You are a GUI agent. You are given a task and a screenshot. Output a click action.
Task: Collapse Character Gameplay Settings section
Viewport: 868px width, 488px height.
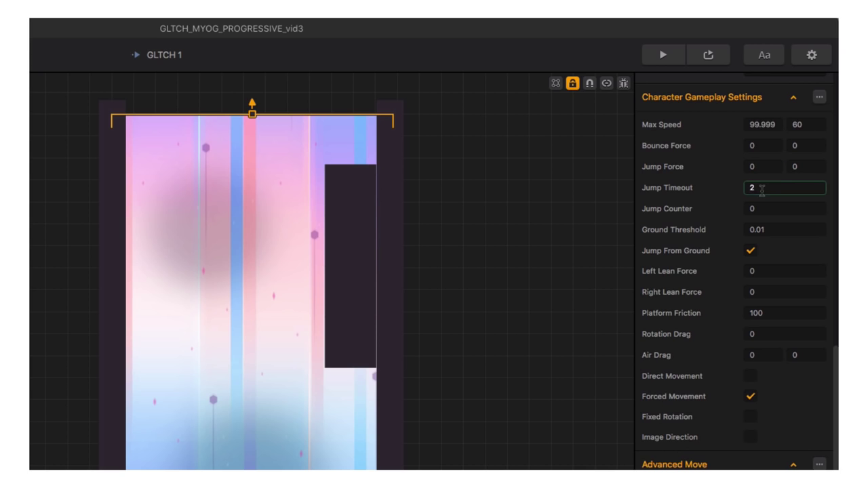(793, 98)
